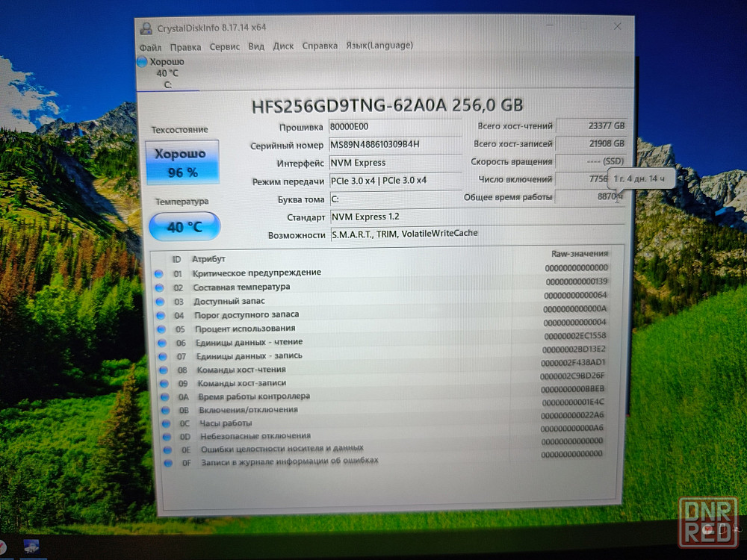This screenshot has height=560, width=747.
Task: Open the Язык(Language) menu
Action: [x=379, y=45]
